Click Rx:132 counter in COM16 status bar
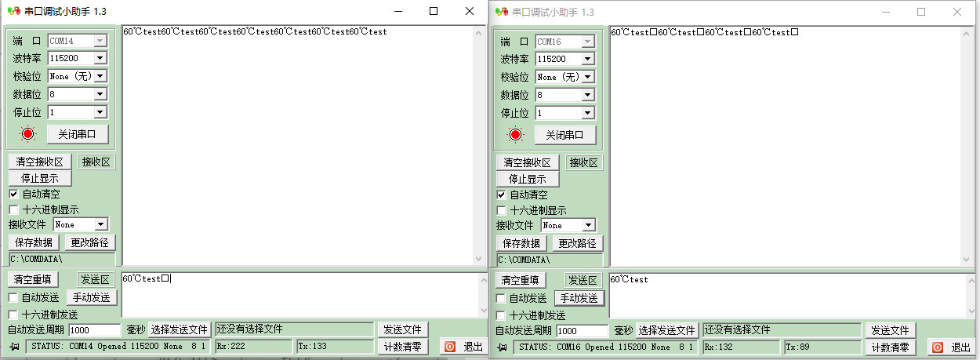980x360 pixels. coord(741,347)
